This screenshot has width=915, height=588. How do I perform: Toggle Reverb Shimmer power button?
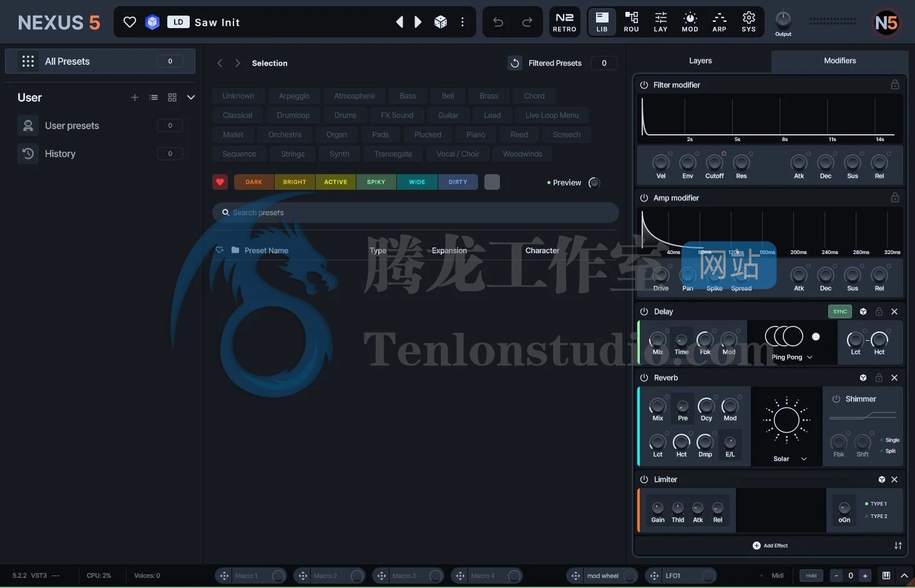(x=836, y=399)
